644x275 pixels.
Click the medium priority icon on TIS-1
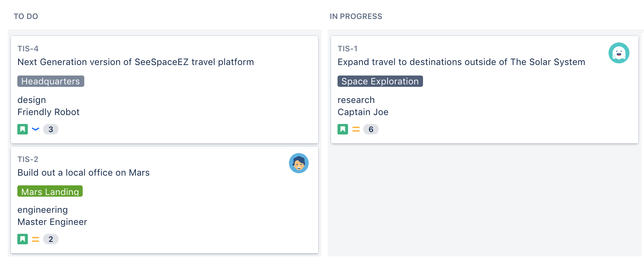click(x=356, y=129)
